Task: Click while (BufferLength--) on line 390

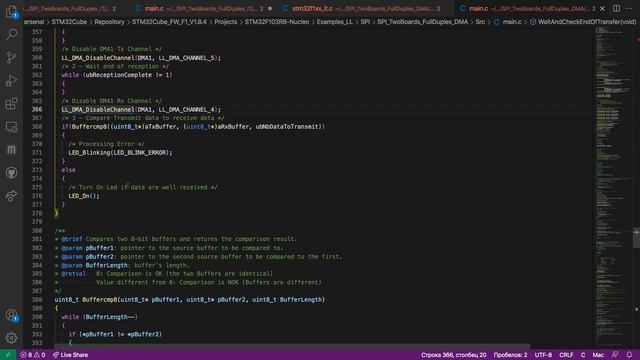Action: coord(100,317)
